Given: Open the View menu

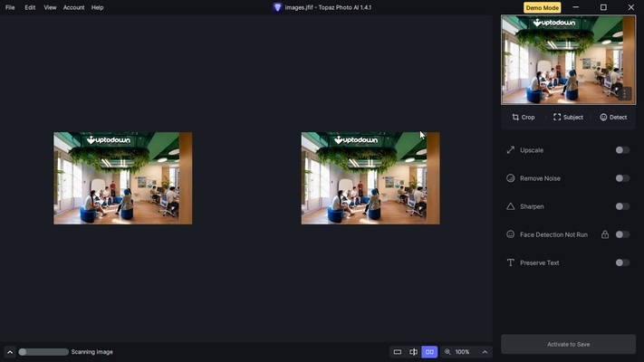Looking at the screenshot, I should pos(50,7).
